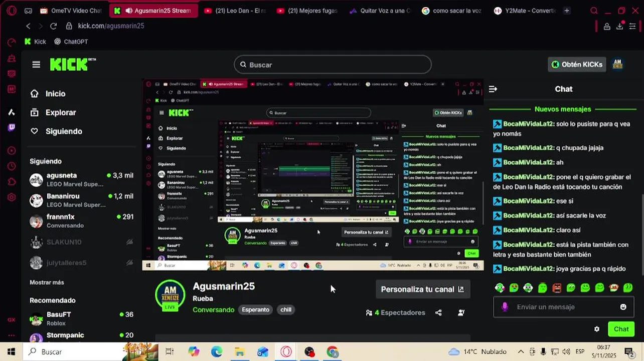Click Personaliza tu canal button
Image resolution: width=644 pixels, height=361 pixels.
click(422, 289)
